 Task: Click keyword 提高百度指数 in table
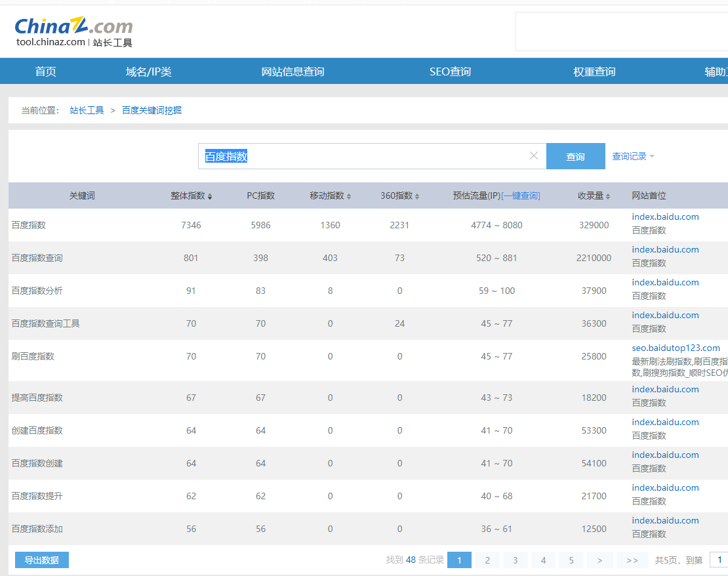37,398
